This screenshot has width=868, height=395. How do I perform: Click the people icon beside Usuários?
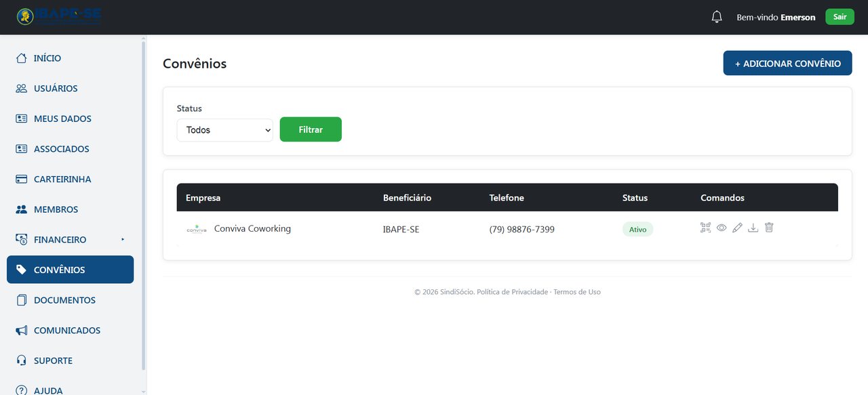[22, 88]
